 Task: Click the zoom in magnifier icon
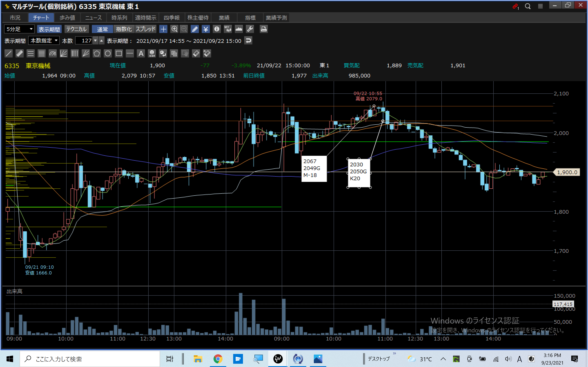[174, 29]
